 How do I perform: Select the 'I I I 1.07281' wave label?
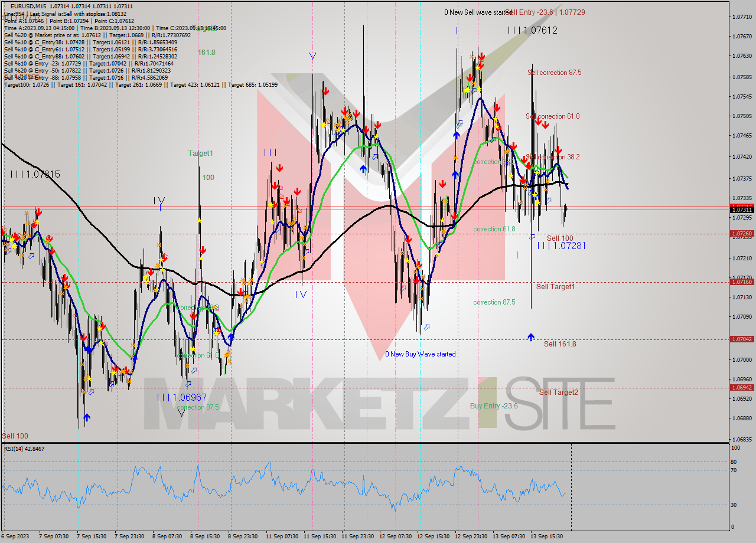tap(561, 246)
